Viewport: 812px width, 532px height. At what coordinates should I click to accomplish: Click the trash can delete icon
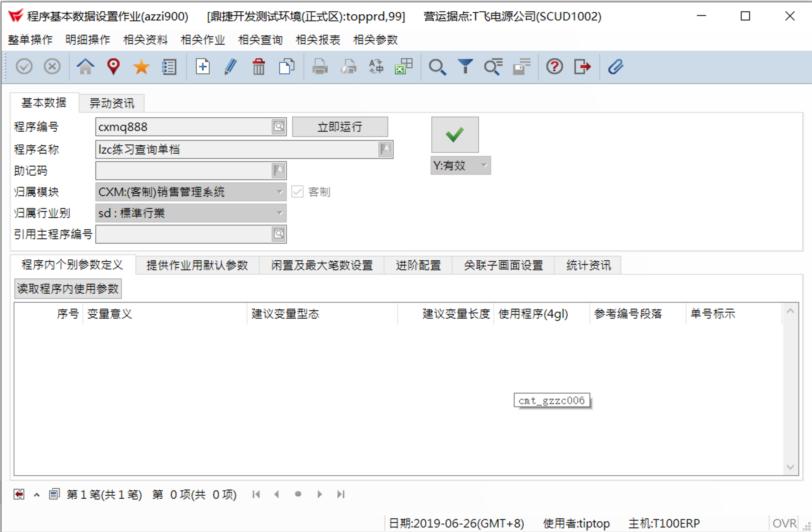(259, 67)
